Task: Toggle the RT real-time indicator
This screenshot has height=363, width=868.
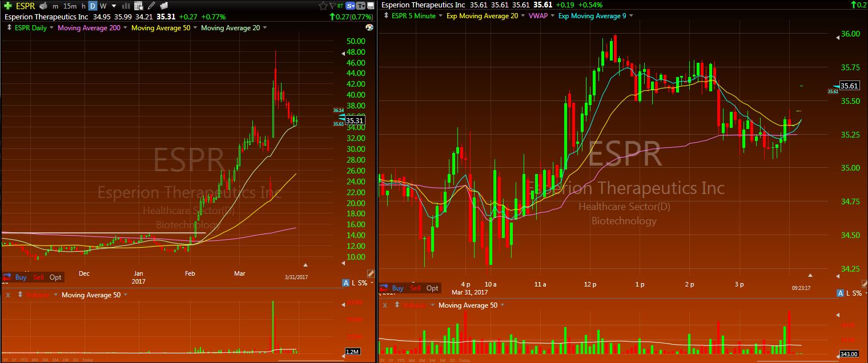Action: (340, 6)
